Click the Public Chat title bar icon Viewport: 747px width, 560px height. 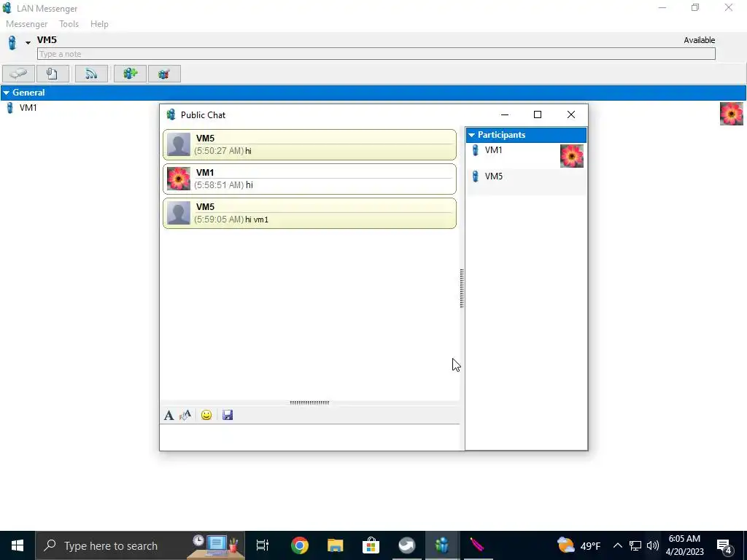171,114
